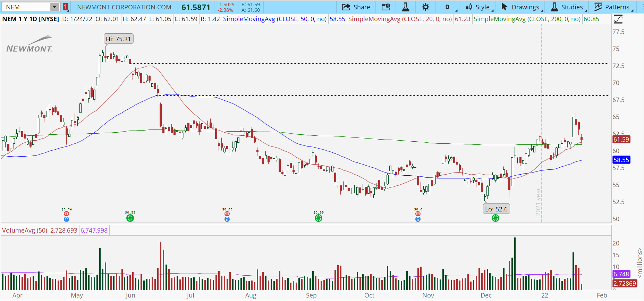The width and height of the screenshot is (644, 301).
Task: Click the lightbulb icon under the $0.6 earnings
Action: point(418,219)
